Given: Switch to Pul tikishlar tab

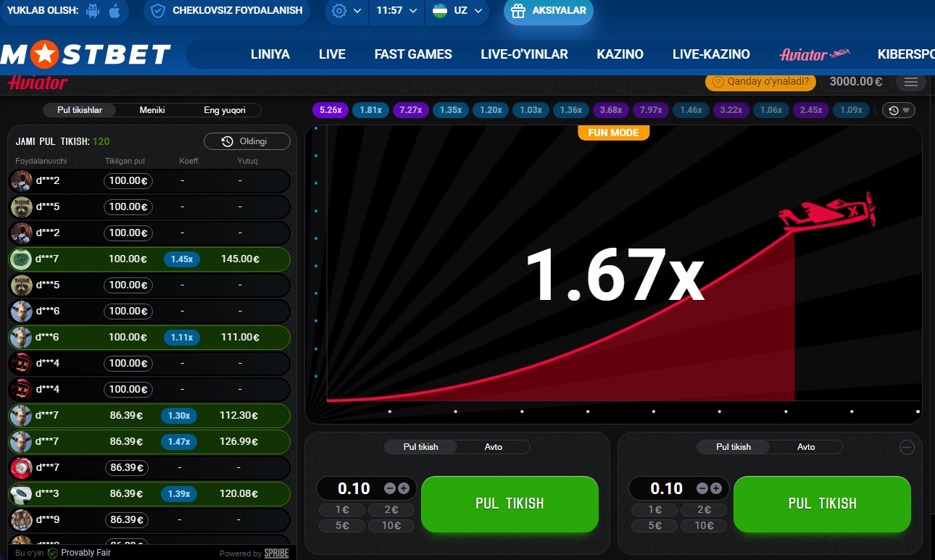Looking at the screenshot, I should (80, 110).
